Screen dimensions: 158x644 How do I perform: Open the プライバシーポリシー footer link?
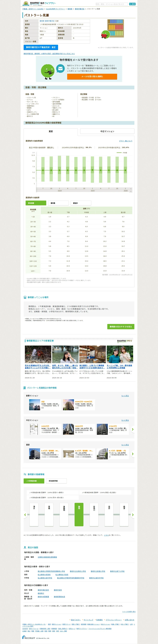[x=114, y=620]
